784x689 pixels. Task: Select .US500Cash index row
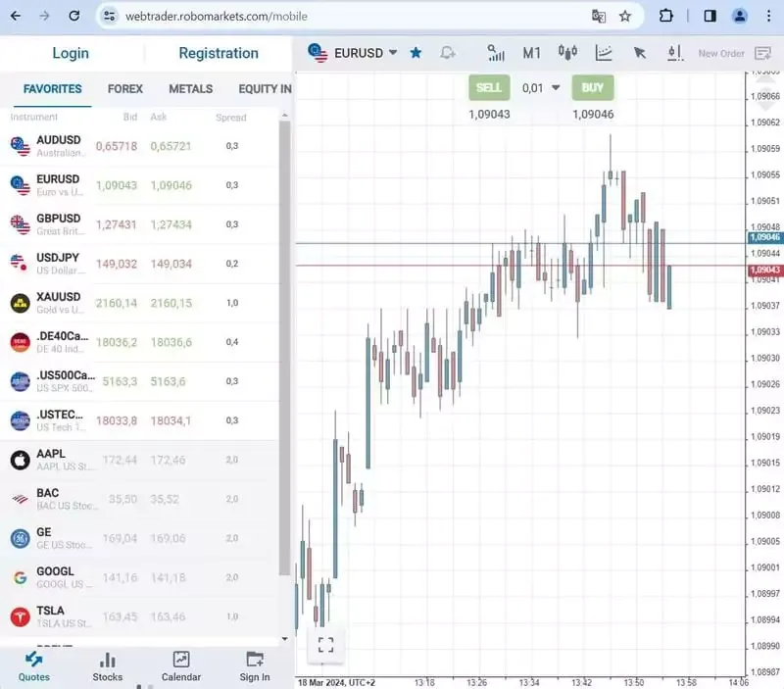tap(139, 381)
